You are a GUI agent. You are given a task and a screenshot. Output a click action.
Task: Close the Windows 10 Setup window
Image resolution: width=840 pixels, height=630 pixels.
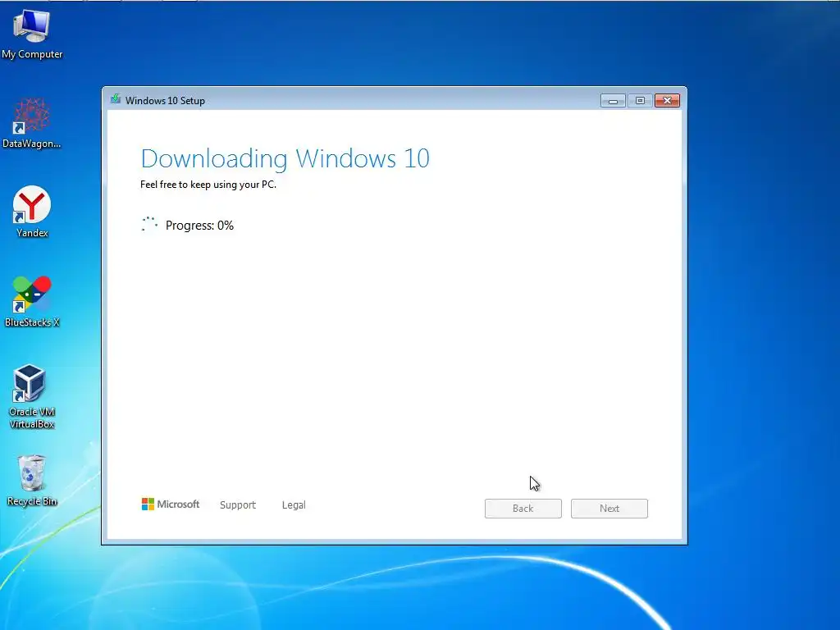point(667,101)
